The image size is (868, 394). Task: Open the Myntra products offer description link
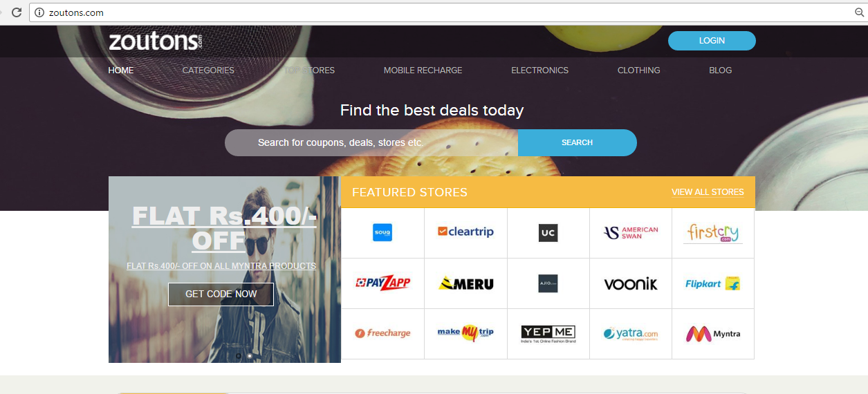coord(221,265)
